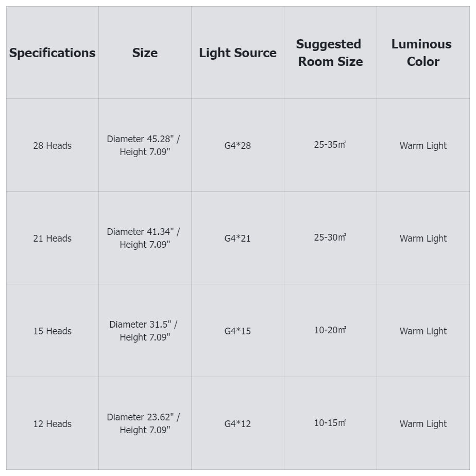Click the Light Source header cell

tap(237, 53)
